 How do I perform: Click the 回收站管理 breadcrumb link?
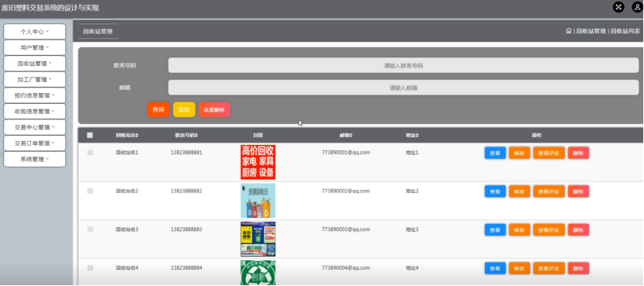pyautogui.click(x=591, y=31)
